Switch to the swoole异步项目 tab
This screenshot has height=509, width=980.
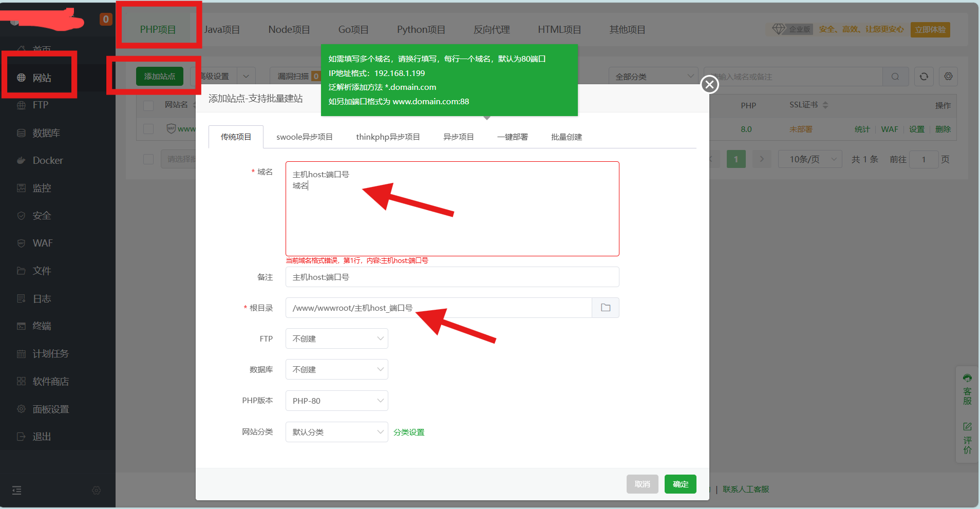[304, 137]
